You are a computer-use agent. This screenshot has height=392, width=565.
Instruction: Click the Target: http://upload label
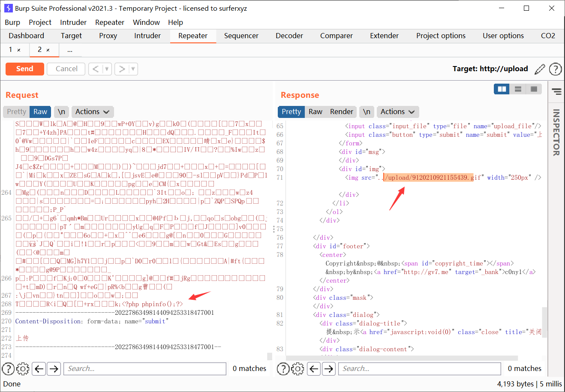tap(490, 69)
